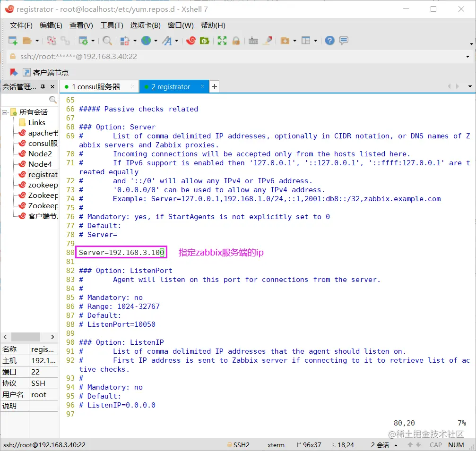
Task: Close the 2 registrator tab
Action: click(x=202, y=86)
